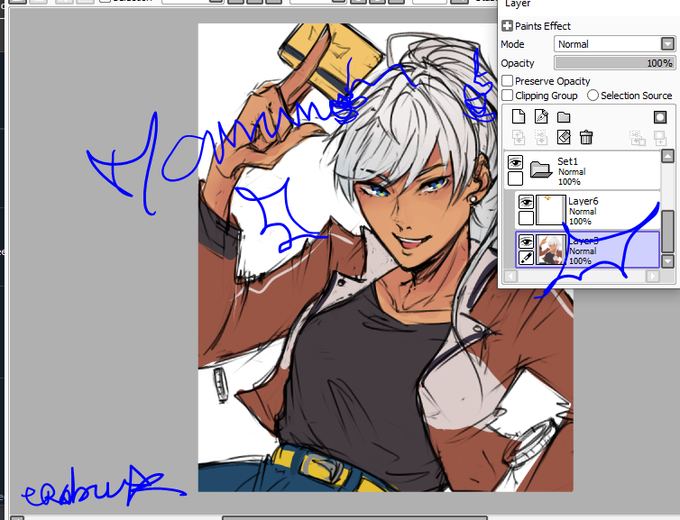Viewport: 680px width, 520px height.
Task: Select the Selection Source radio button
Action: pos(593,95)
